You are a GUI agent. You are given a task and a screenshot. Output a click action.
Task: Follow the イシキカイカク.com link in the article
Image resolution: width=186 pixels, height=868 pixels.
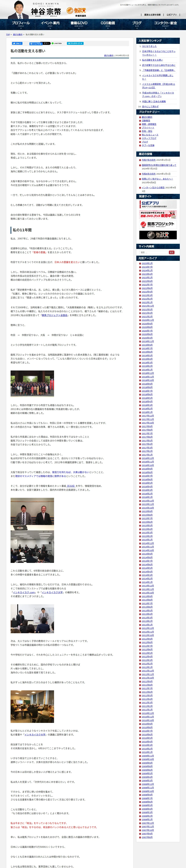24,592
